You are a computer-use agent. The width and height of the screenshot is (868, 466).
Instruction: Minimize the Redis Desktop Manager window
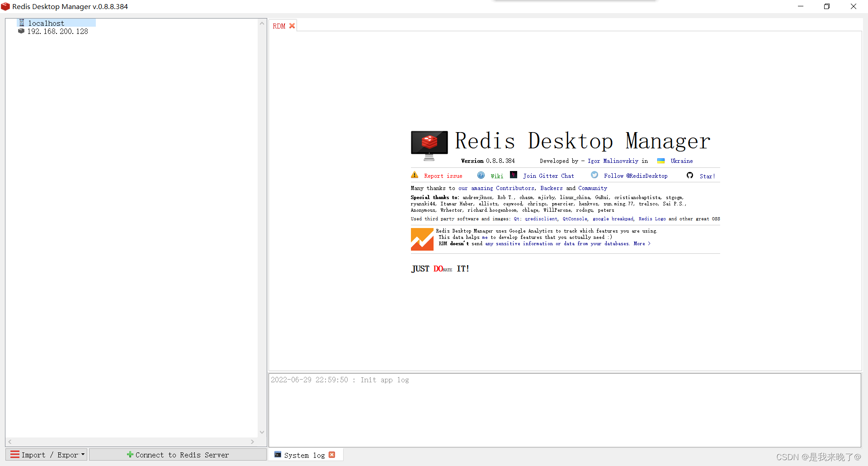tap(801, 6)
